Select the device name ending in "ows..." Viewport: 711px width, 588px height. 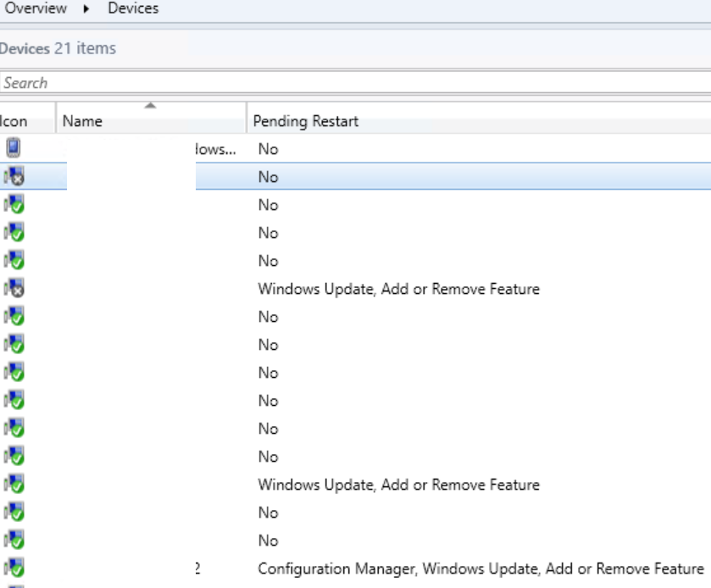pyautogui.click(x=214, y=149)
